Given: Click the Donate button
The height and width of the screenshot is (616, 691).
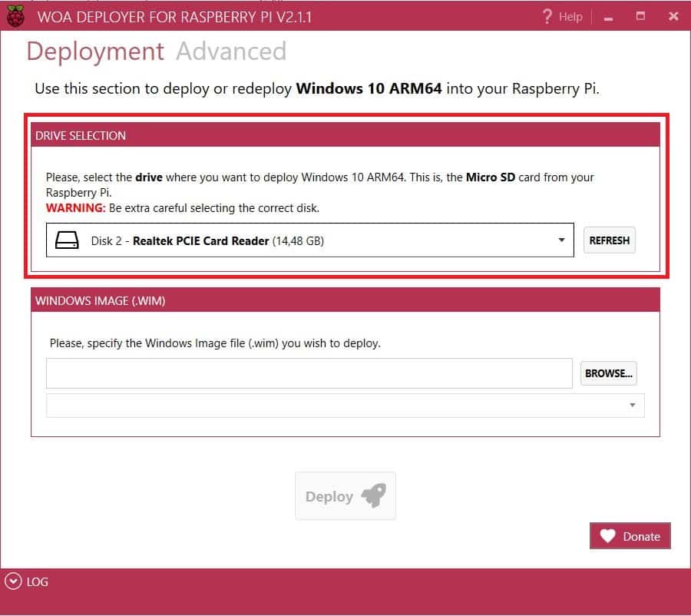Looking at the screenshot, I should [x=630, y=536].
